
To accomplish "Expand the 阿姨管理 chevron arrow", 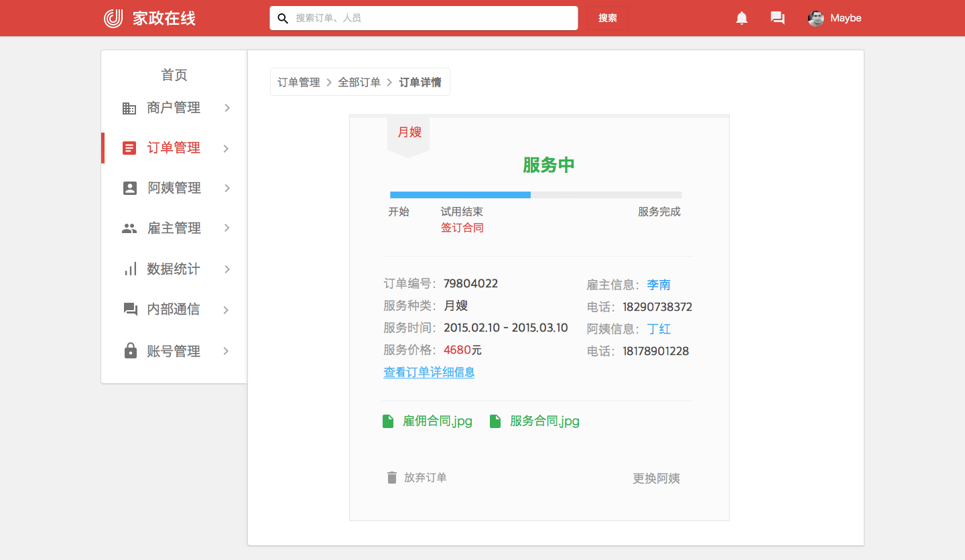I will pyautogui.click(x=227, y=188).
